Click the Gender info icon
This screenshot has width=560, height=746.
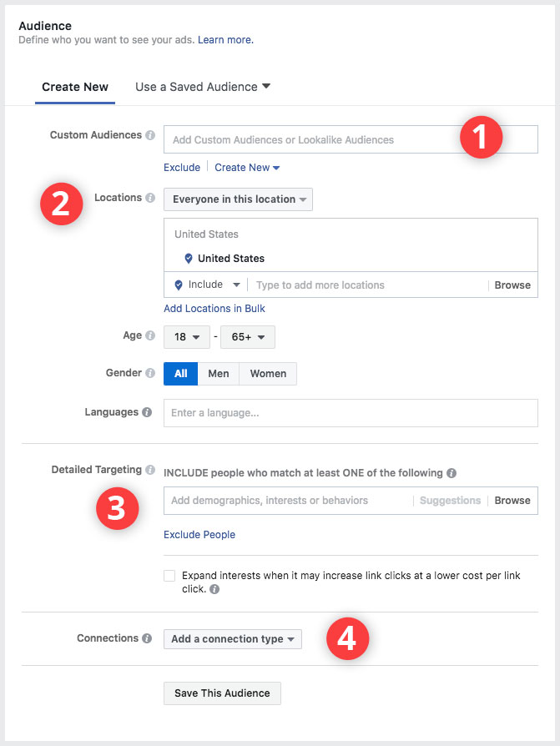tap(150, 372)
